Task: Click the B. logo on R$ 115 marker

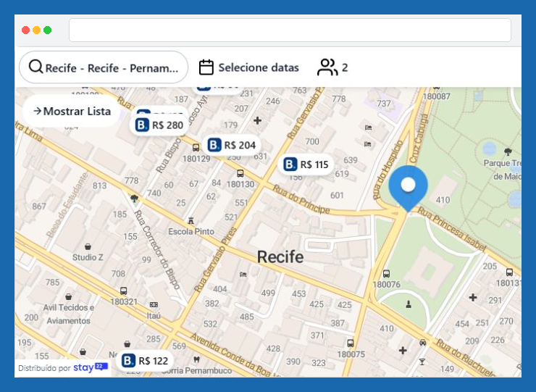Action: (x=290, y=164)
